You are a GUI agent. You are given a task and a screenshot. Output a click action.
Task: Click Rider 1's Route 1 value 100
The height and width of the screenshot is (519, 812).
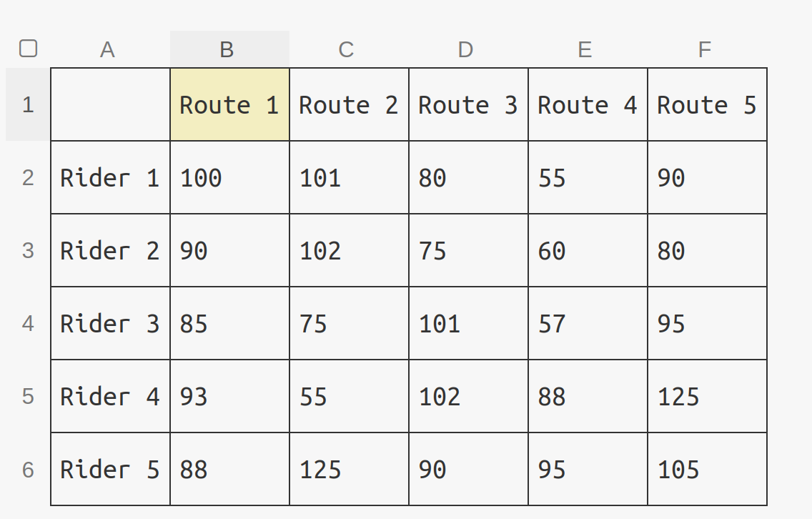[x=229, y=177]
